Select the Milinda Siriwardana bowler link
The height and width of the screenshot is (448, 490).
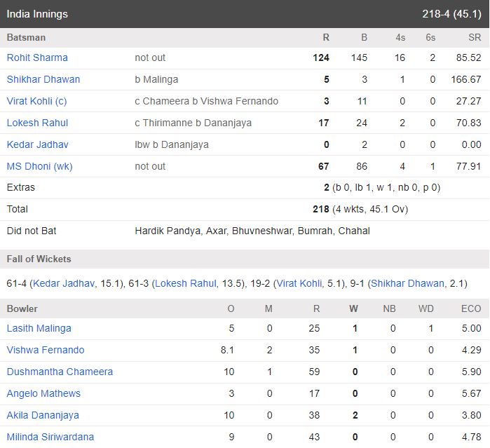click(x=50, y=437)
